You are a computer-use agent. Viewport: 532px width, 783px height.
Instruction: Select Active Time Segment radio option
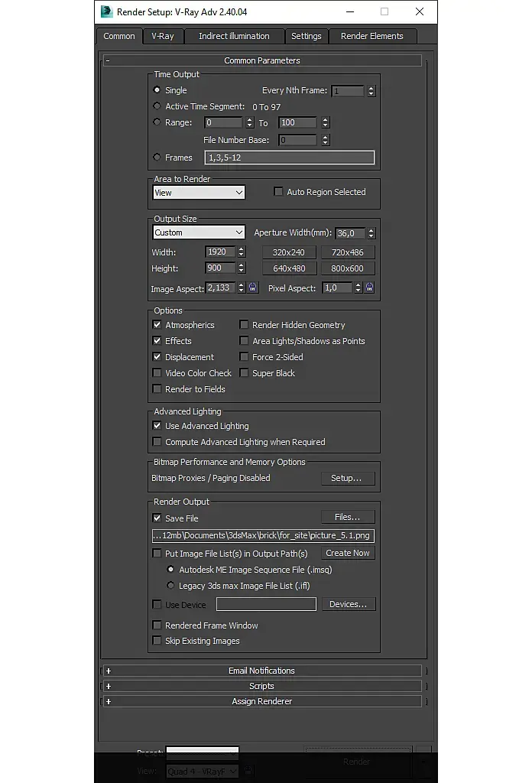tap(157, 106)
